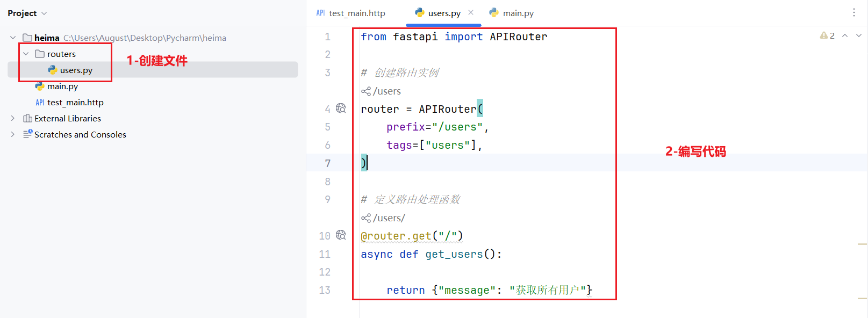Select test_main.http file in project tree
This screenshot has width=868, height=318.
pos(75,102)
